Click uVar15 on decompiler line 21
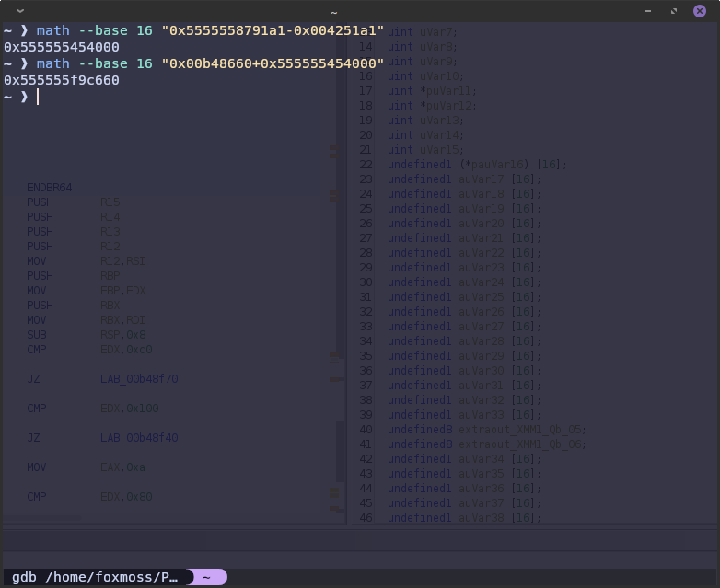The height and width of the screenshot is (588, 720). click(439, 150)
